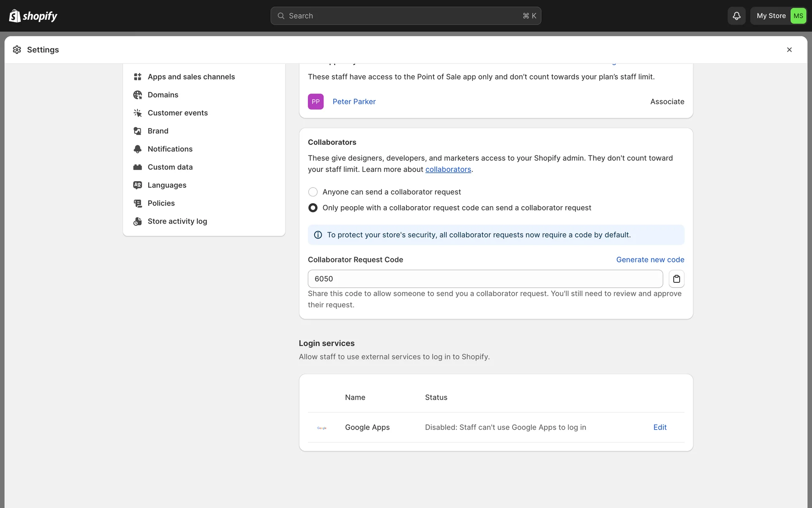
Task: Open the Policies settings page
Action: (x=161, y=203)
